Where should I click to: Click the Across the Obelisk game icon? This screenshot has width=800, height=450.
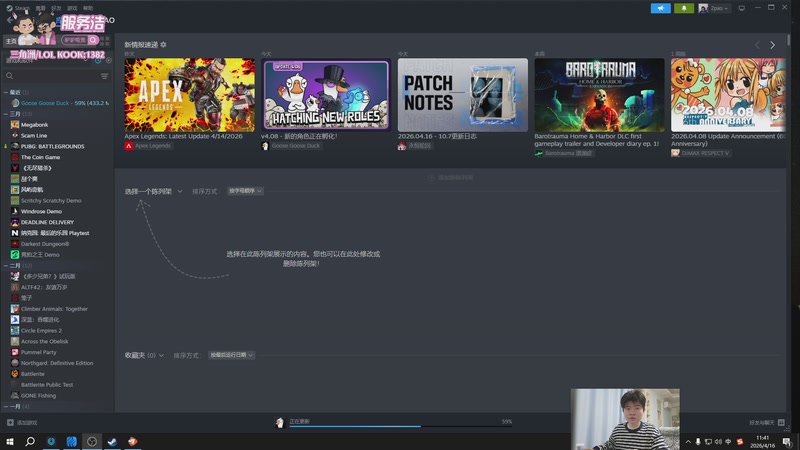point(15,341)
